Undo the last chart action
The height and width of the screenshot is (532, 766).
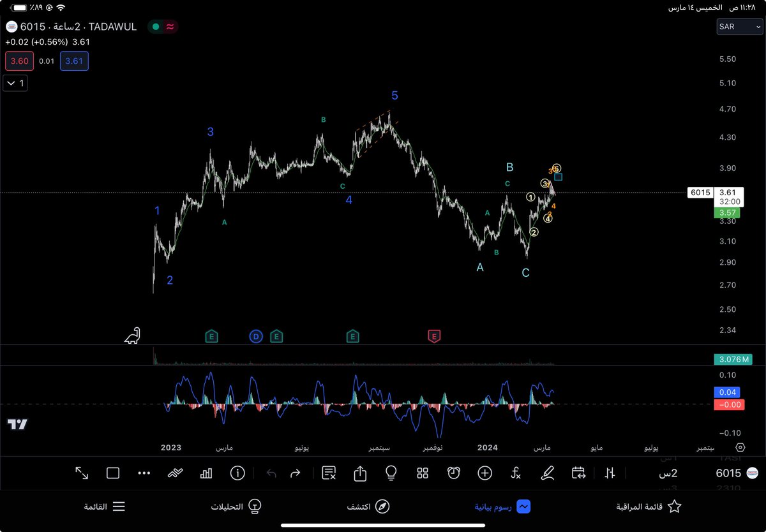[271, 473]
